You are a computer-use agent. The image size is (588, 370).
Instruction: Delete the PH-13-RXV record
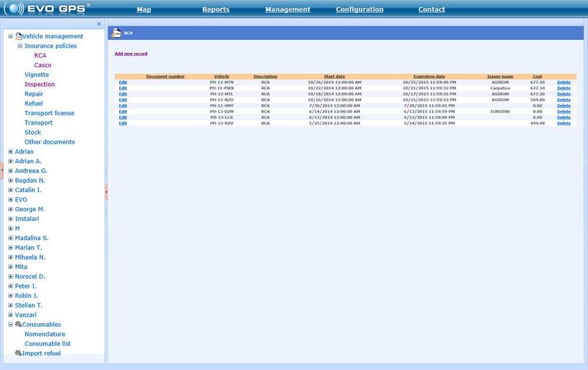pyautogui.click(x=563, y=123)
